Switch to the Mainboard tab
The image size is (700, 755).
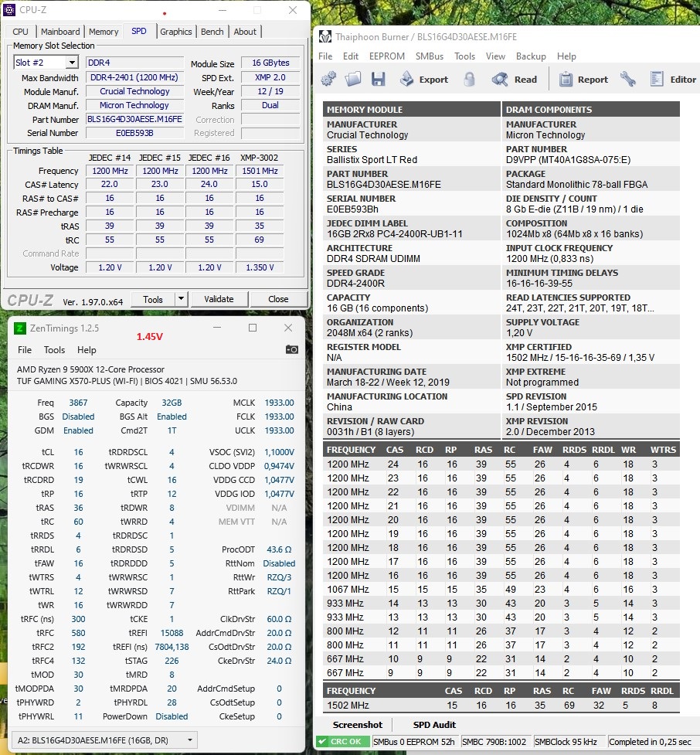tap(60, 32)
